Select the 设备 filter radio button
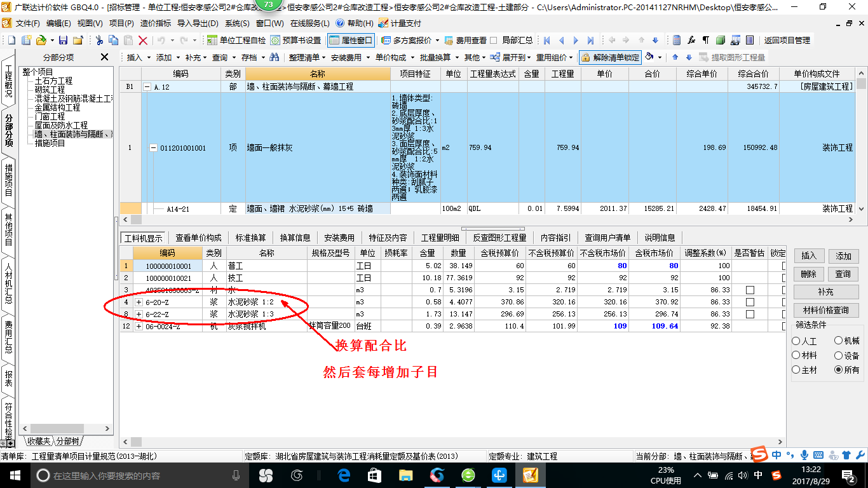 tap(838, 356)
